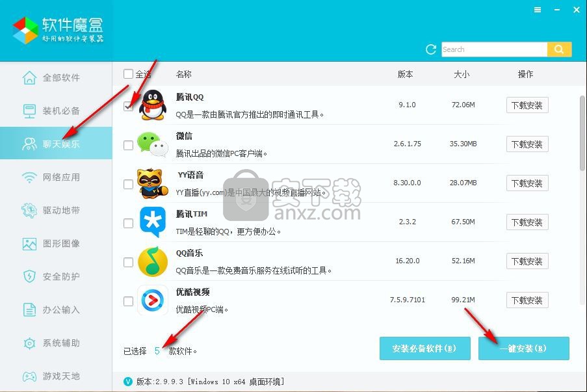
Task: Click the software list vertical scrollbar
Action: tap(582, 133)
